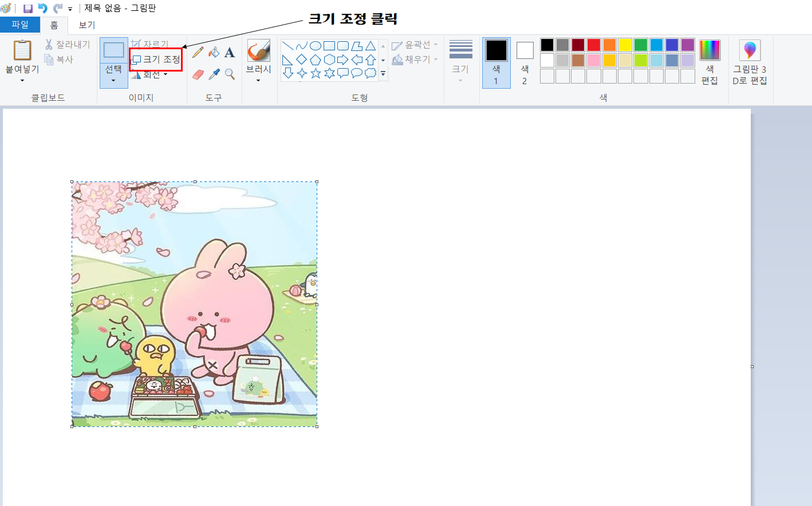Pick the red color swatch
812x506 pixels.
coord(594,45)
